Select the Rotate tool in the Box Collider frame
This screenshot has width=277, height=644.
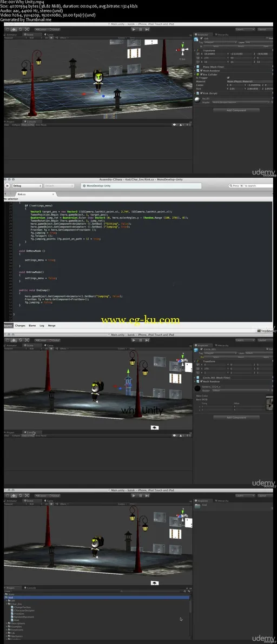[20, 30]
